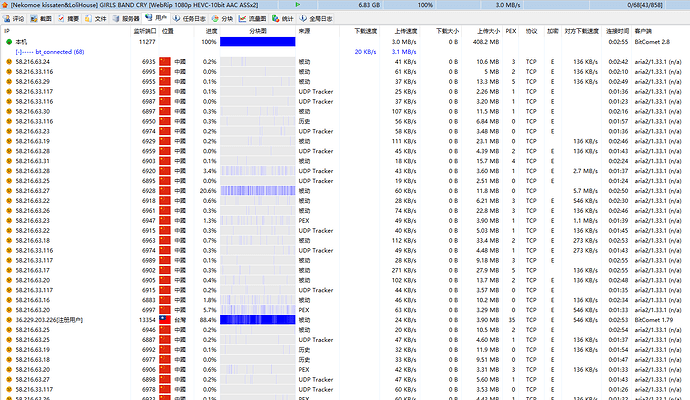Open the 全局日志 tab
Screen dimensions: 690x400
(316, 18)
